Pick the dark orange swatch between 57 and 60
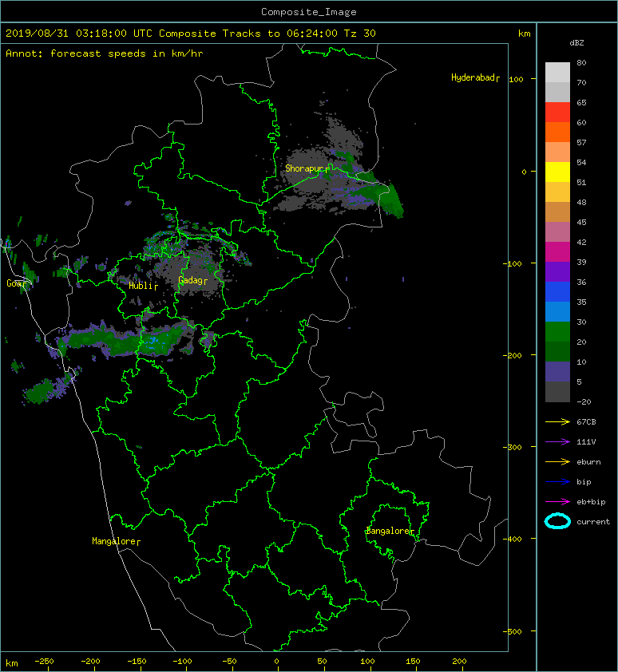Viewport: 618px width, 672px height. point(557,132)
